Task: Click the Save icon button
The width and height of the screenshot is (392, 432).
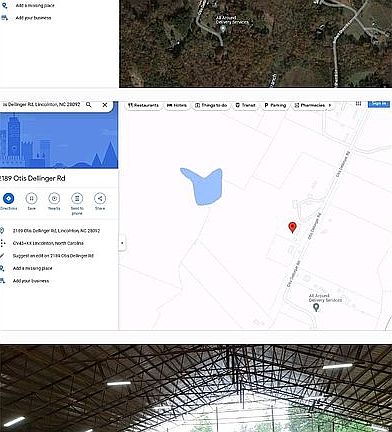Action: (31, 198)
